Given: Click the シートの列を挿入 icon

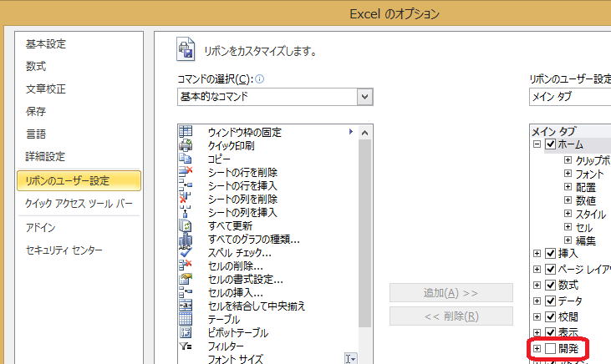Looking at the screenshot, I should pos(186,212).
